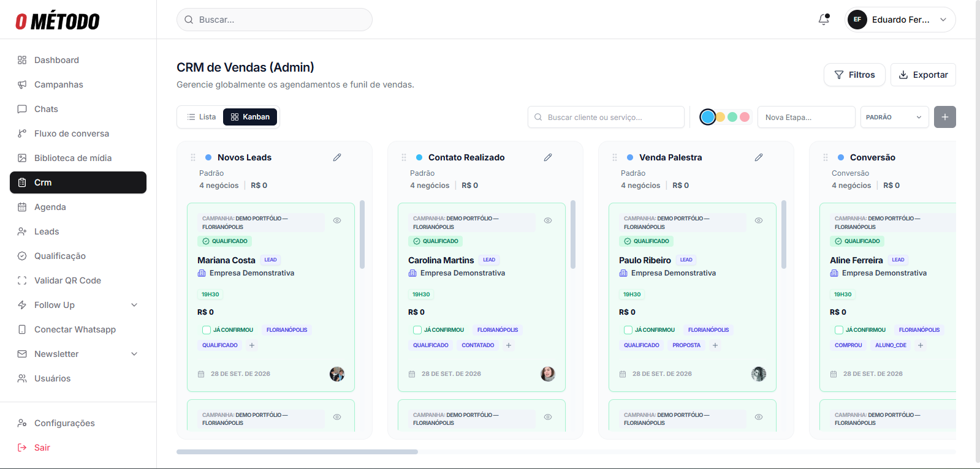Open Agenda in the sidebar
980x469 pixels.
[78, 207]
